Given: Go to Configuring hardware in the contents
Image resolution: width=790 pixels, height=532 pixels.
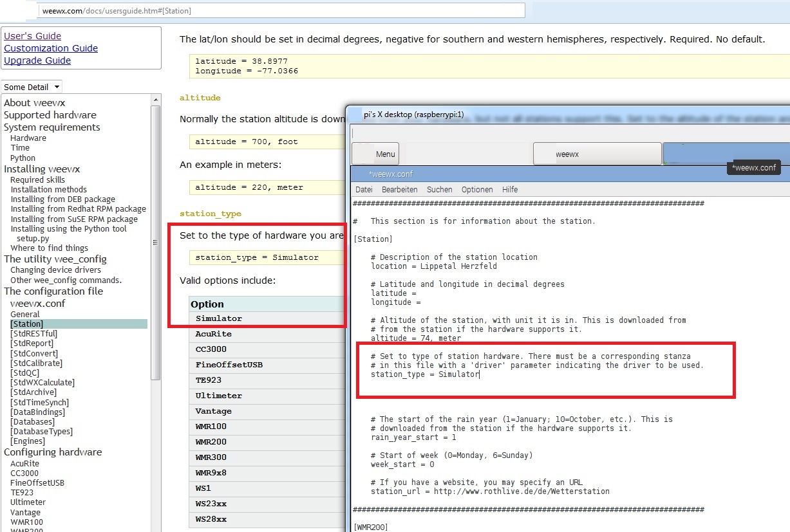Looking at the screenshot, I should click(x=53, y=452).
